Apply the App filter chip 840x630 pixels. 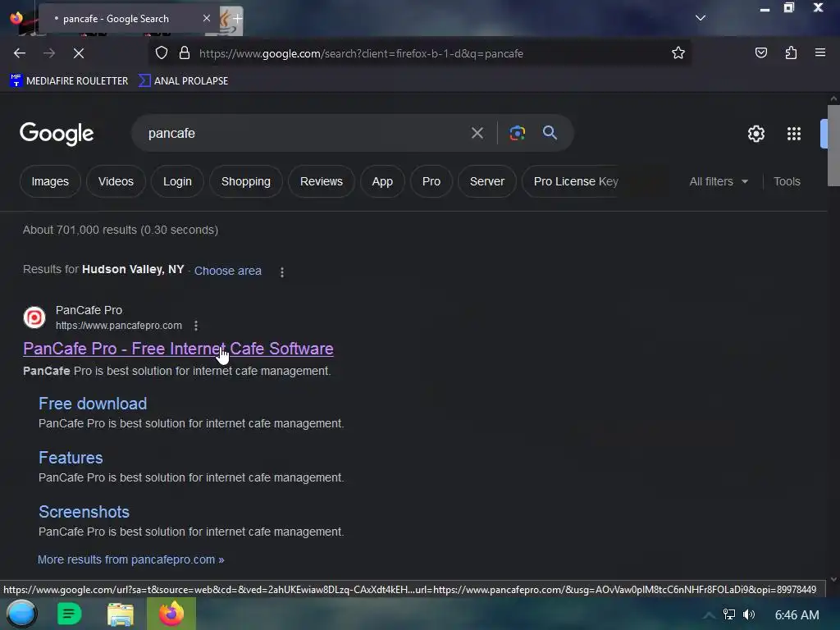coord(382,181)
